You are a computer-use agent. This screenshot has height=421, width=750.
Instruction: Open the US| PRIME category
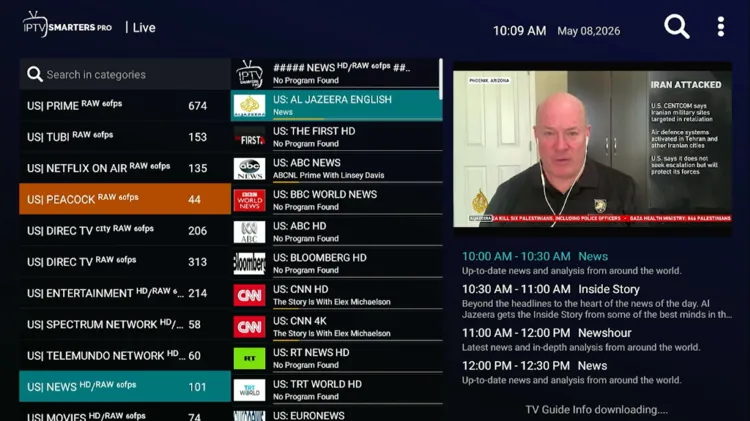point(125,105)
